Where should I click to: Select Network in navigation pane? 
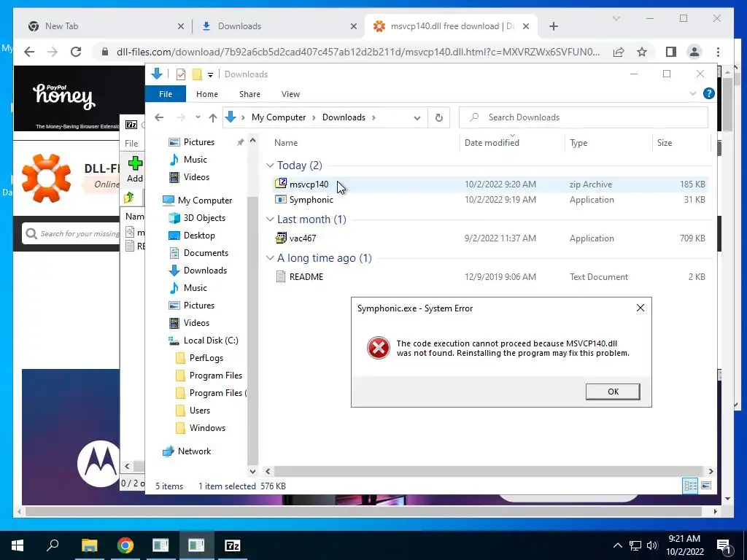coord(194,451)
